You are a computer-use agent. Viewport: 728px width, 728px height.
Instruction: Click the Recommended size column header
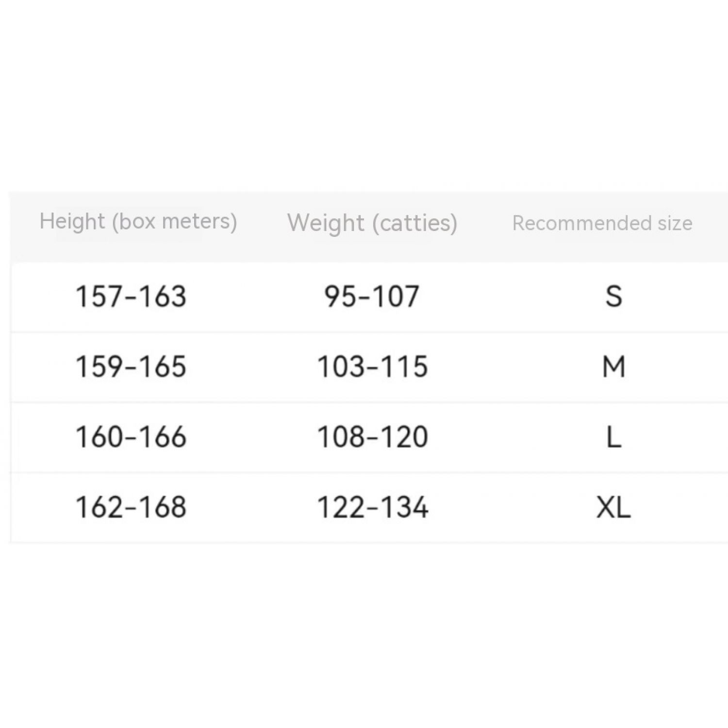[x=602, y=223]
